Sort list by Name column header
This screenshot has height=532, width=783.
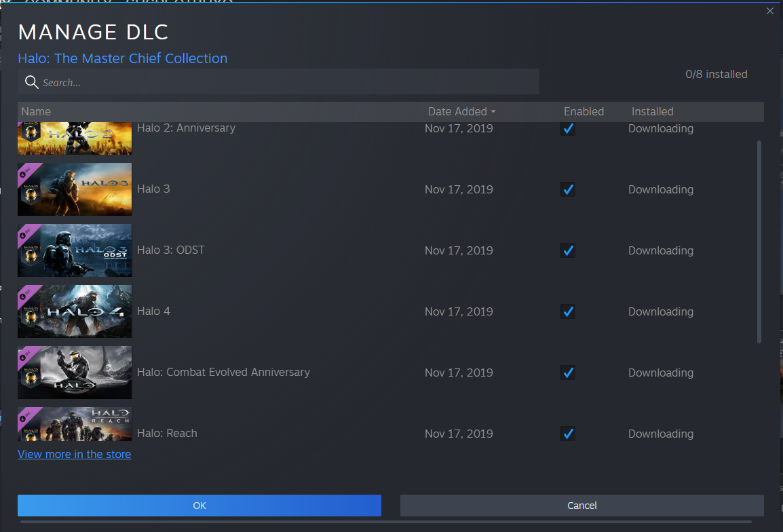[x=36, y=111]
